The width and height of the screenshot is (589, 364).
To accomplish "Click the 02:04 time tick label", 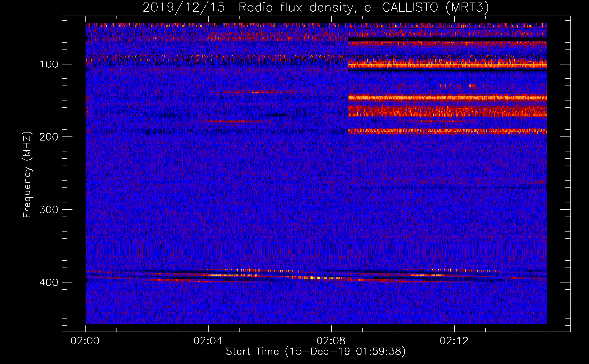I will point(208,341).
